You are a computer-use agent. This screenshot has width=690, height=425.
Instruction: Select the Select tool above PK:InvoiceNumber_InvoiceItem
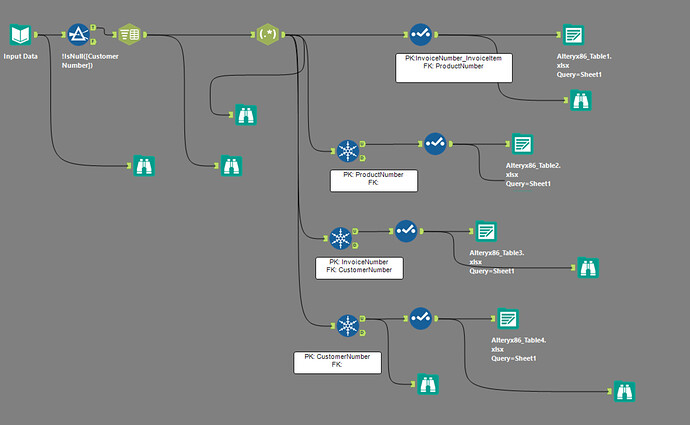click(x=421, y=35)
